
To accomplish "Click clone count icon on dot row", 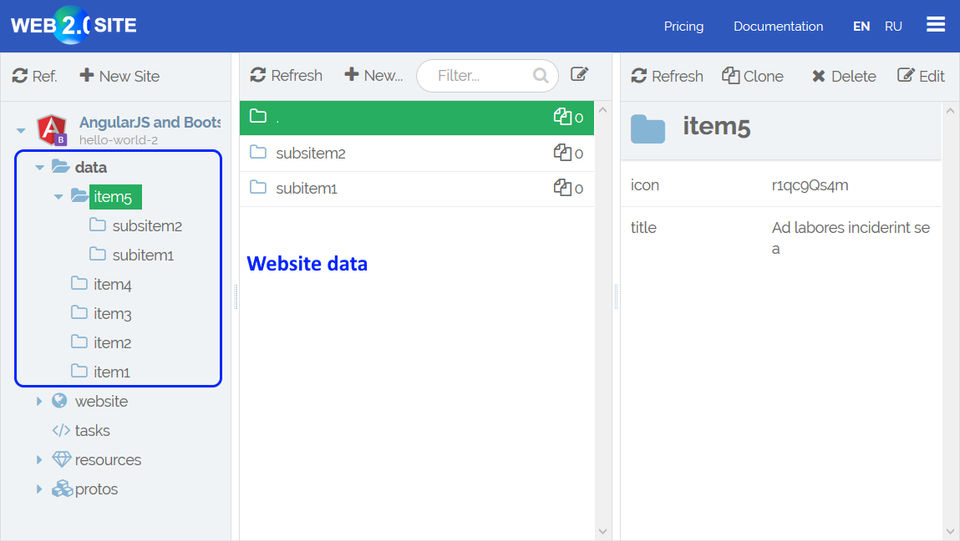I will (x=562, y=117).
